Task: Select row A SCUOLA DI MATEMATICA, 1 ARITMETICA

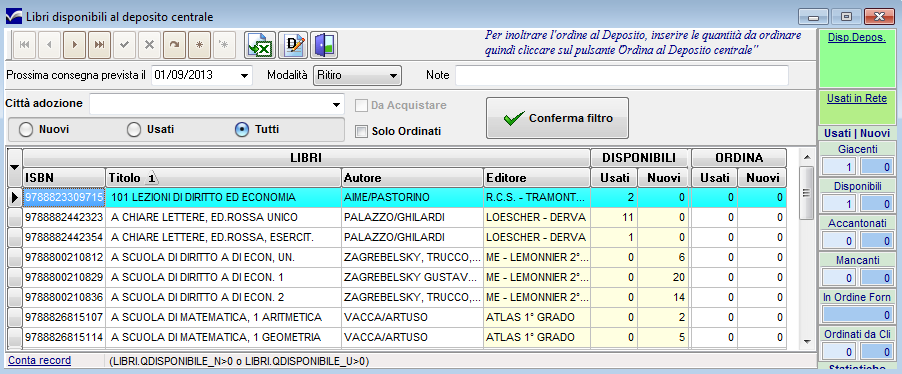Action: click(x=404, y=318)
